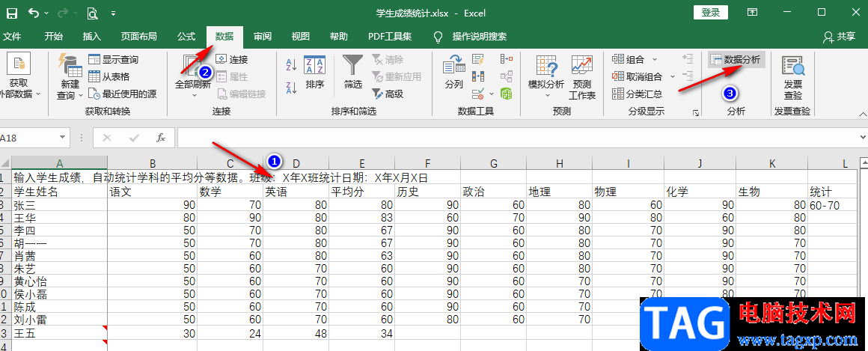Click the cell containing 张三
The height and width of the screenshot is (351, 868).
pyautogui.click(x=59, y=205)
